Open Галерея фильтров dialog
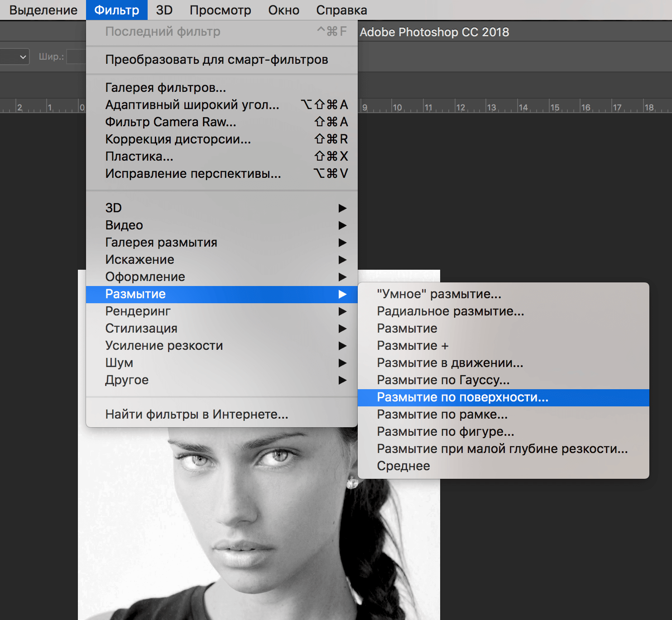672x620 pixels. click(x=165, y=87)
